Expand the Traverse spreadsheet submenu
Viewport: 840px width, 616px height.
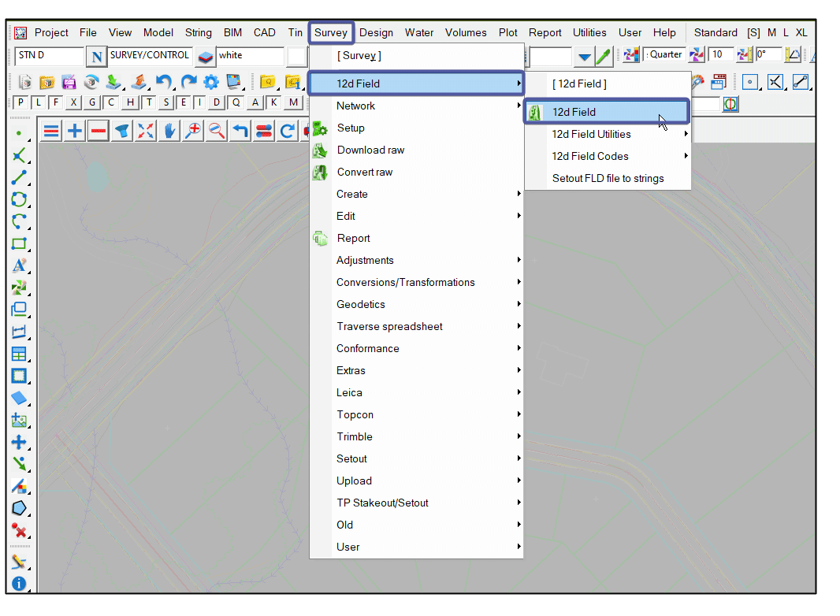coord(416,326)
